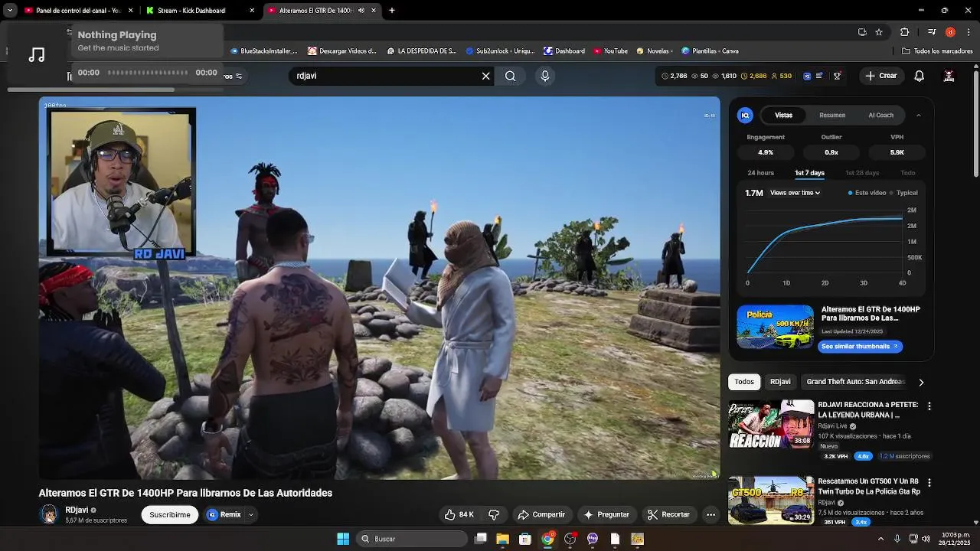Open the Windows Start menu
Screen dimensions: 980x551
[343, 539]
